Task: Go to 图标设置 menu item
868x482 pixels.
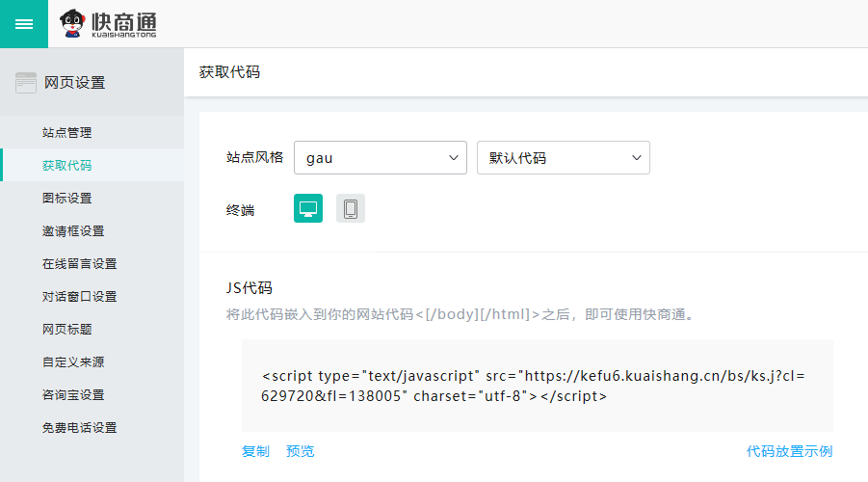Action: 67,199
